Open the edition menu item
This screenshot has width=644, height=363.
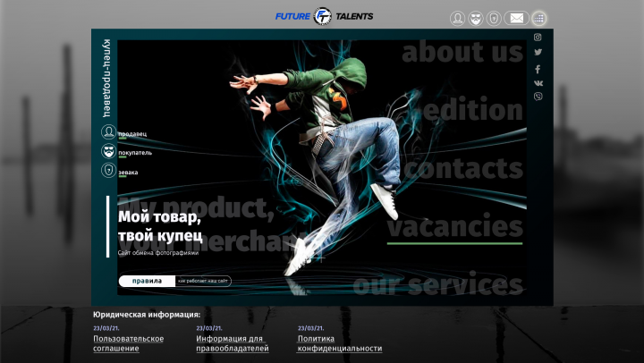pos(472,110)
